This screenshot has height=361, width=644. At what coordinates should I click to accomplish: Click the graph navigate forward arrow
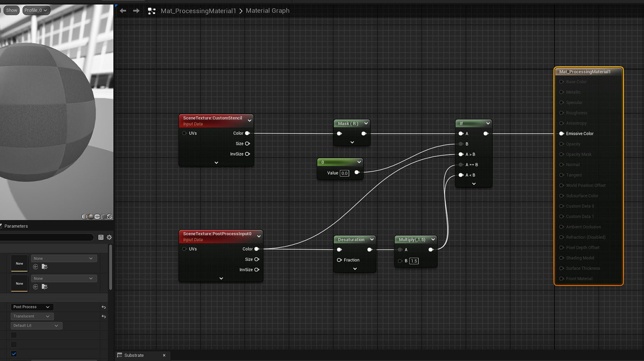tap(136, 11)
